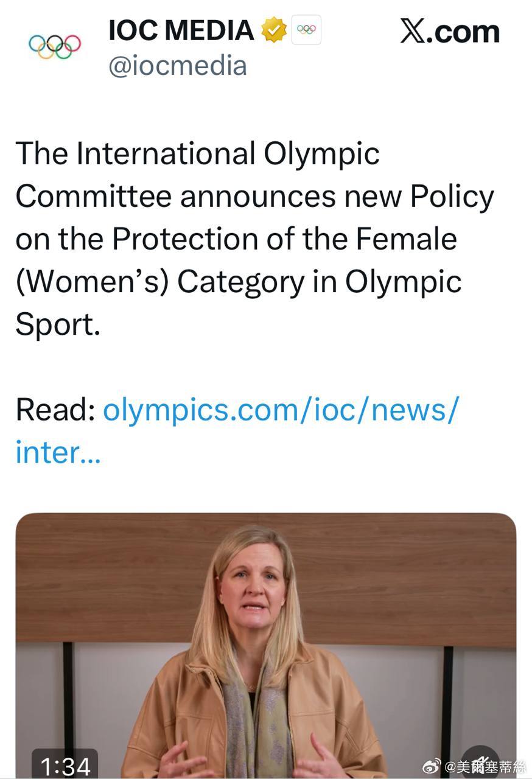Click the small Olympic rings affiliation badge

point(306,30)
